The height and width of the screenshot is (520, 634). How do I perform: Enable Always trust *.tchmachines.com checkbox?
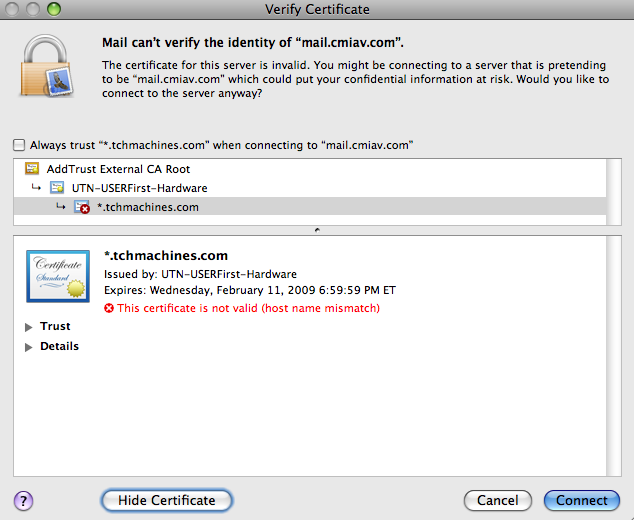pyautogui.click(x=20, y=145)
